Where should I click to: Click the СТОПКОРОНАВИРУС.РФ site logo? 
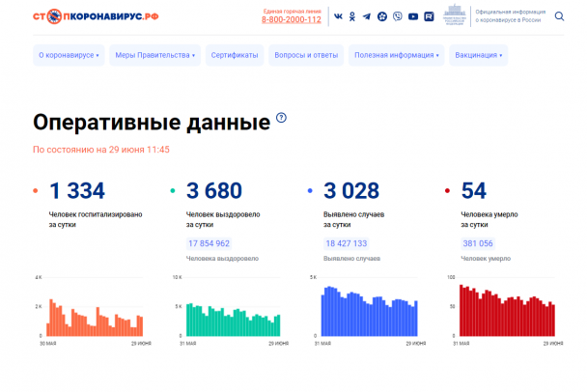pyautogui.click(x=97, y=17)
